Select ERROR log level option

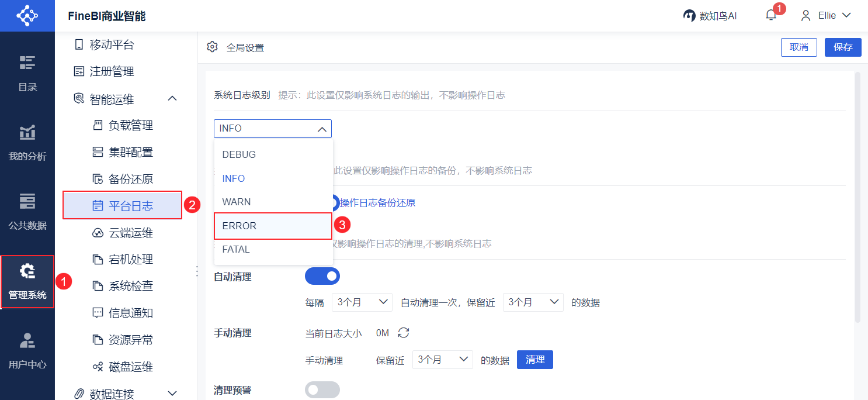(273, 226)
